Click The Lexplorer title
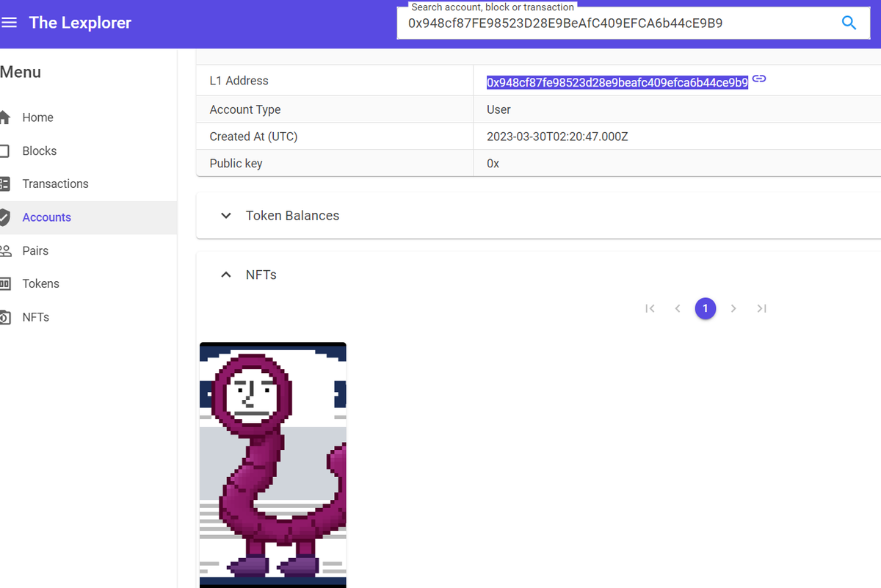This screenshot has width=881, height=588. [80, 23]
